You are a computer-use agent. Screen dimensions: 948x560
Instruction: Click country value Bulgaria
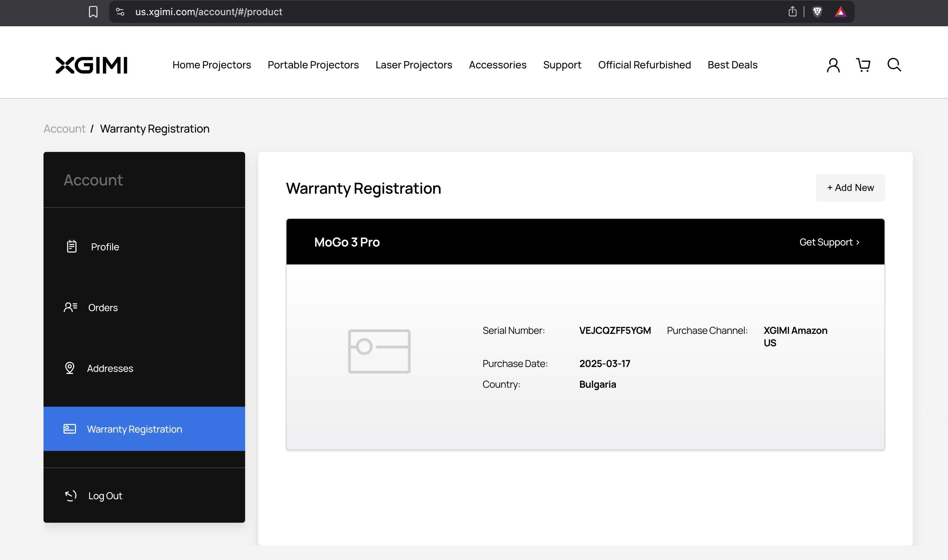tap(598, 385)
